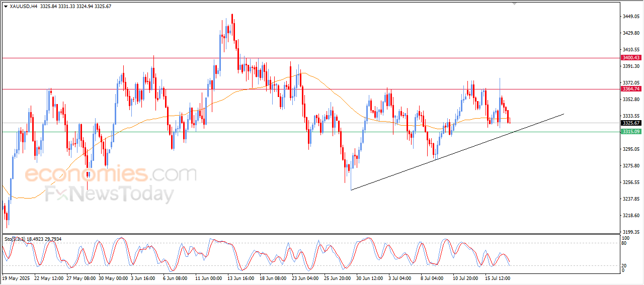Click the red 3400.43 price tag
This screenshot has width=644, height=285.
pyautogui.click(x=630, y=58)
